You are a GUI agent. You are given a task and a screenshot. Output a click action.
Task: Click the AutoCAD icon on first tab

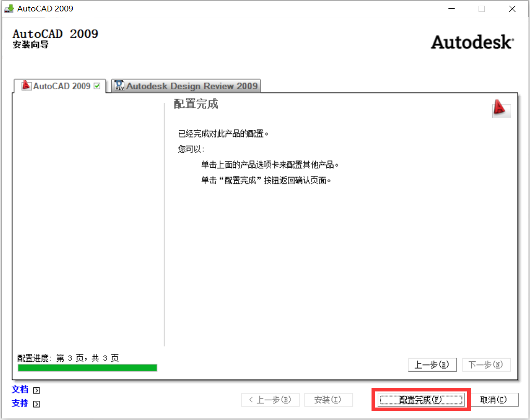pyautogui.click(x=27, y=85)
